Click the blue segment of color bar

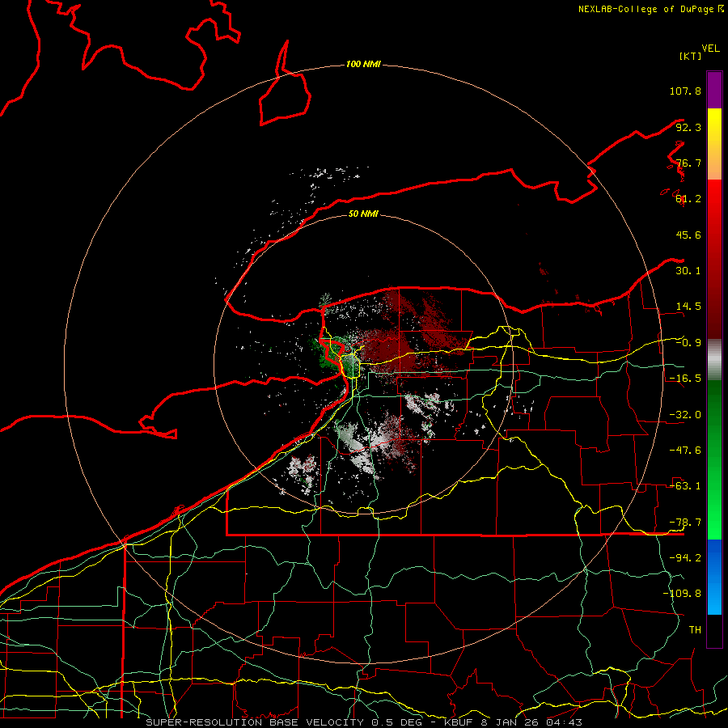(714, 577)
